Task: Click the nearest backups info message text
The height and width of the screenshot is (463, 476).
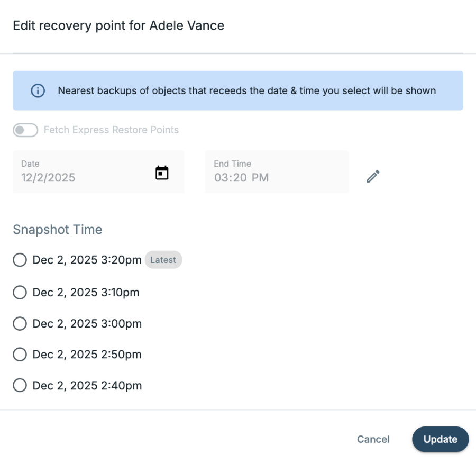Action: click(x=246, y=90)
